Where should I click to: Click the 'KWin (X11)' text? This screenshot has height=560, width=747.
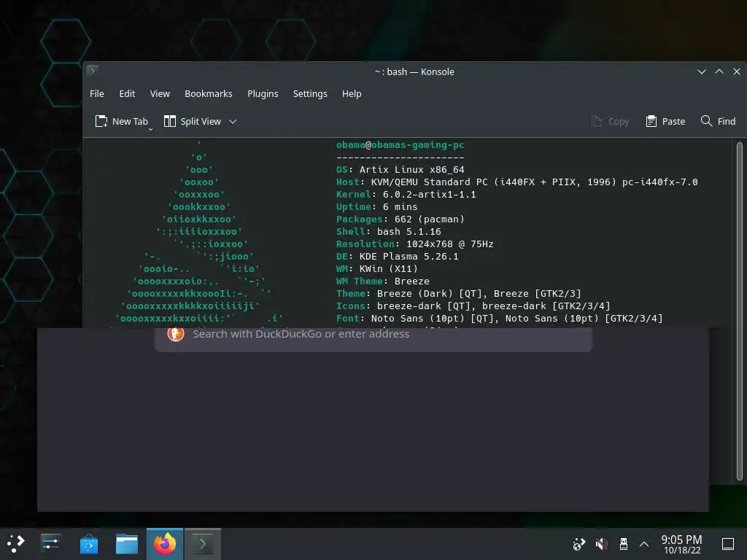pyautogui.click(x=388, y=268)
